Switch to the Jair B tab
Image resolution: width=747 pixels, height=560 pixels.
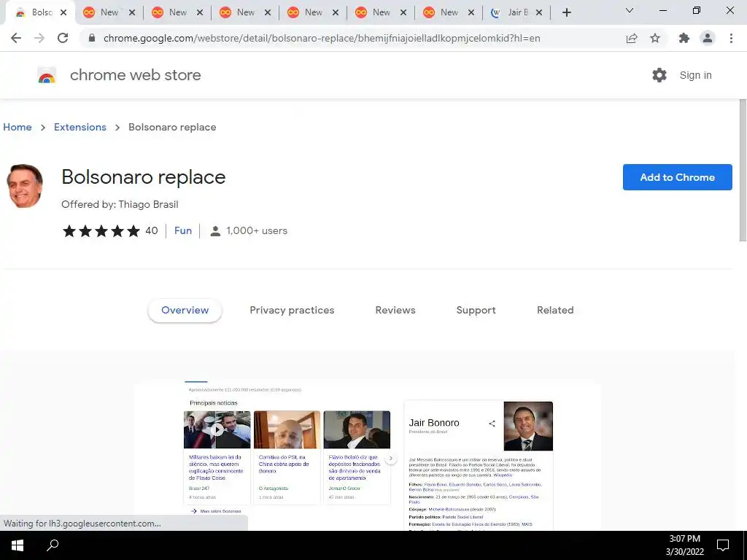(516, 12)
